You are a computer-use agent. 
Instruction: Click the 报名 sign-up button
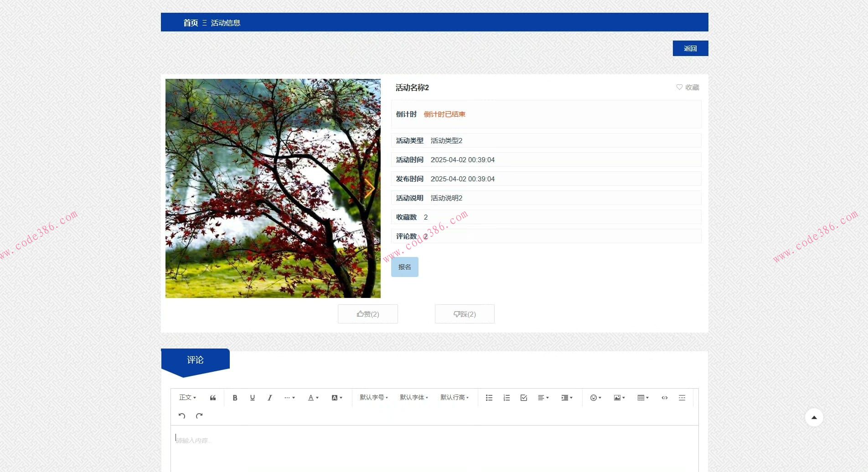point(404,267)
